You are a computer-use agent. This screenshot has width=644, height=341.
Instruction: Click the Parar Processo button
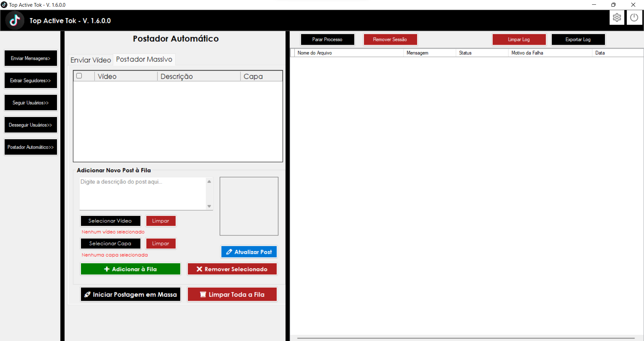tap(327, 39)
